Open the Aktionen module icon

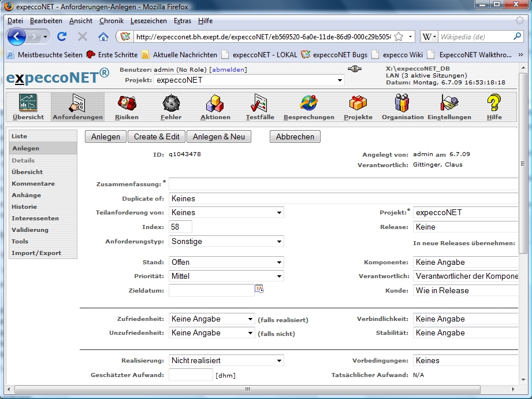[x=215, y=104]
